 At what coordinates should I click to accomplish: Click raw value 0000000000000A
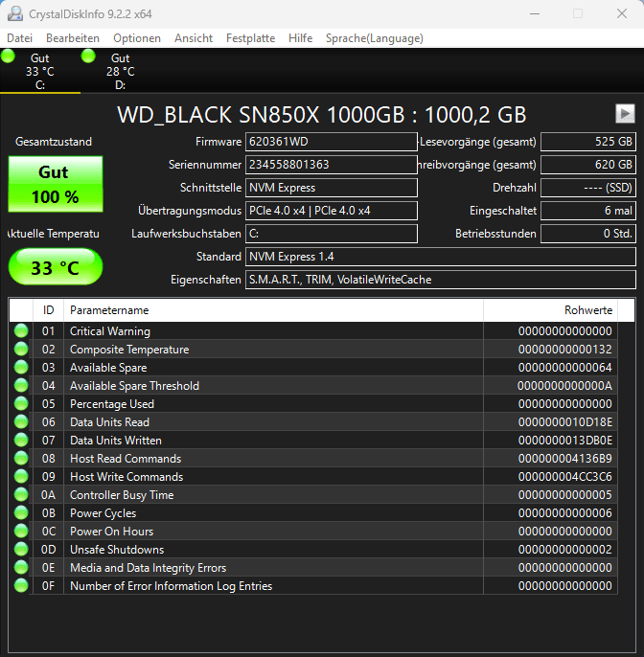click(564, 385)
